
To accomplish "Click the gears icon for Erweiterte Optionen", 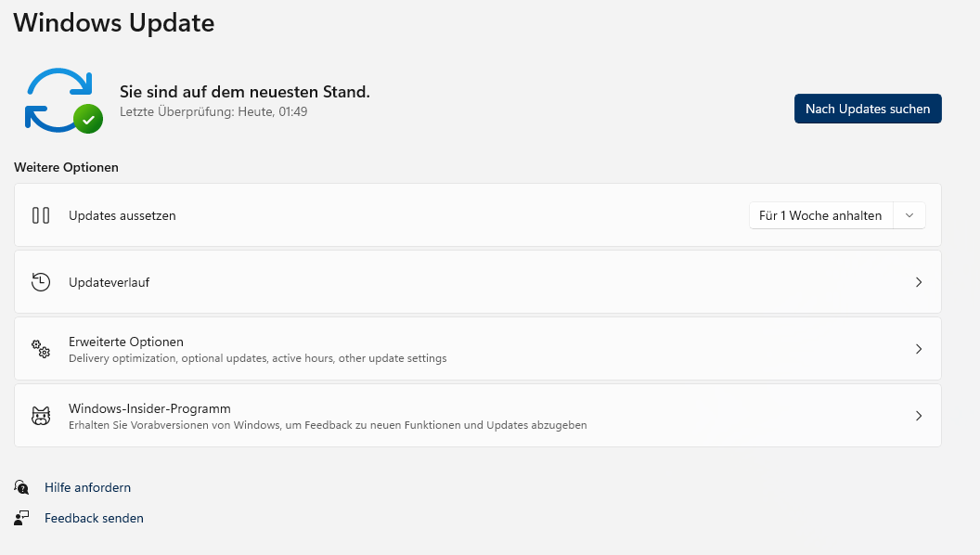I will (x=41, y=349).
